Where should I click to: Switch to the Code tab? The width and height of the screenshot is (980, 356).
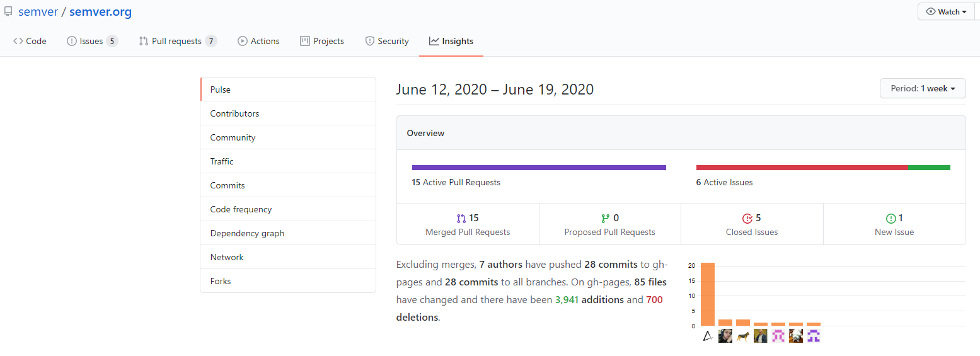tap(30, 41)
